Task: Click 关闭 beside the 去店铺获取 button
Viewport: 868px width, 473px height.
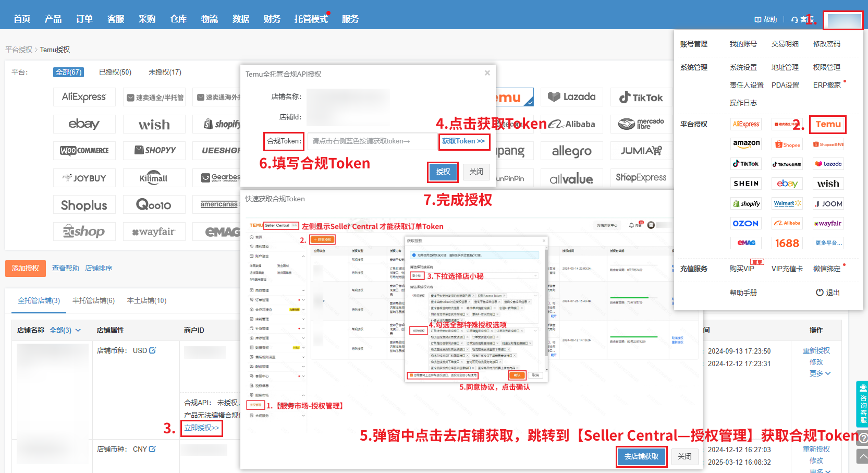Action: click(684, 456)
